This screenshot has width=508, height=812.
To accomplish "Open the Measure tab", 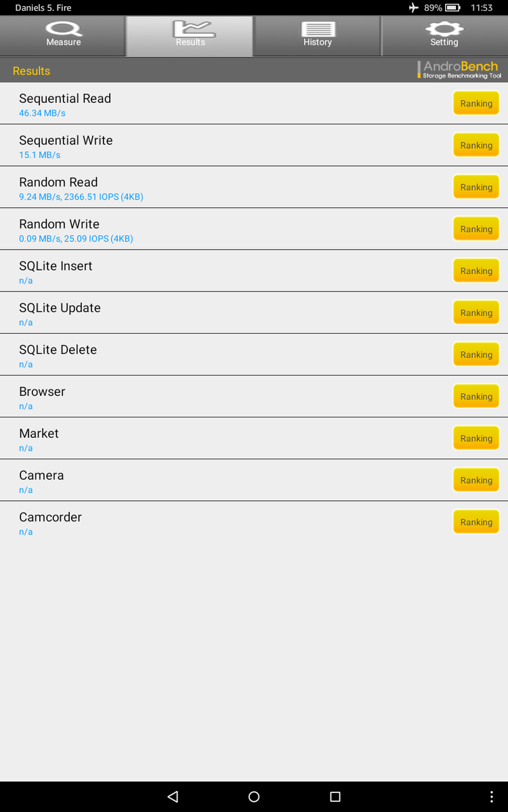I will coord(63,35).
